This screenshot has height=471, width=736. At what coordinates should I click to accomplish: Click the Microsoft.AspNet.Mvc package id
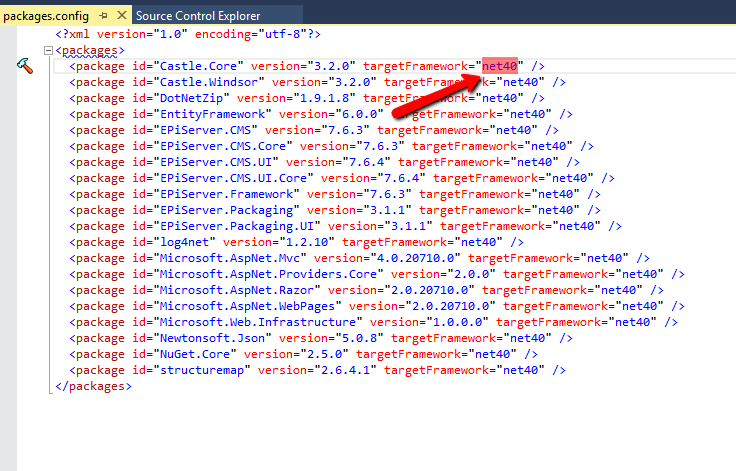pos(230,258)
